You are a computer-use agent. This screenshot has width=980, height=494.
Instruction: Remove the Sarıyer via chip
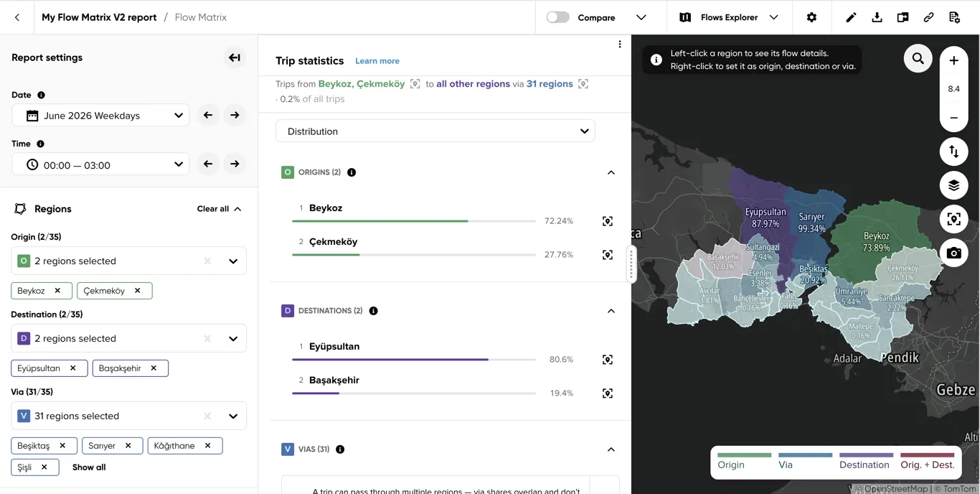[x=128, y=446]
